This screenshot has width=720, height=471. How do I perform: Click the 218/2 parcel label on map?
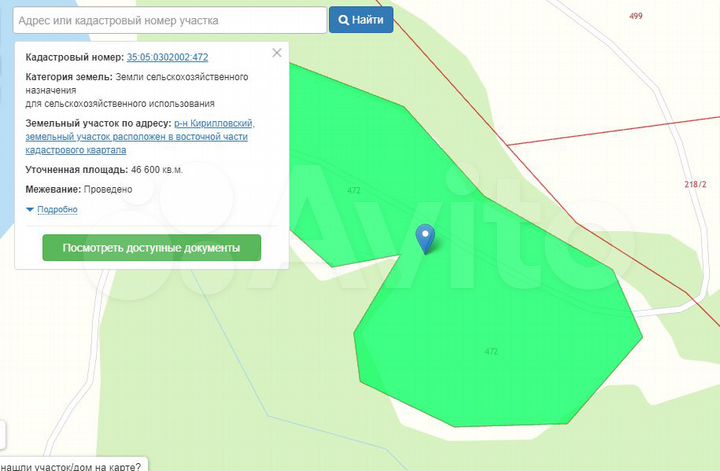[x=695, y=185]
